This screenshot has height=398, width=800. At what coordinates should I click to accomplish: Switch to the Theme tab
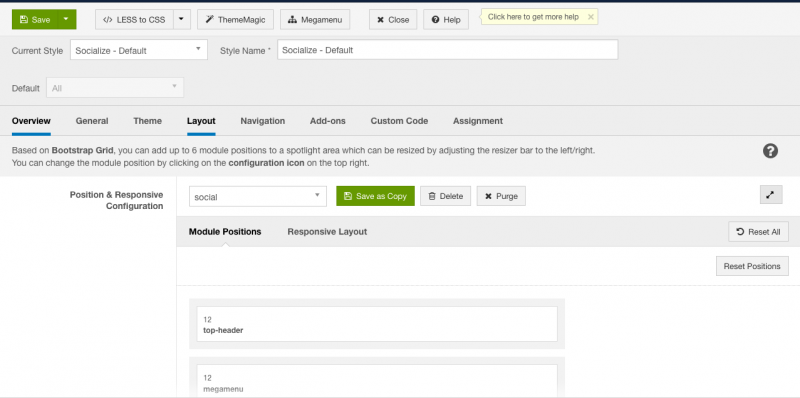[147, 121]
